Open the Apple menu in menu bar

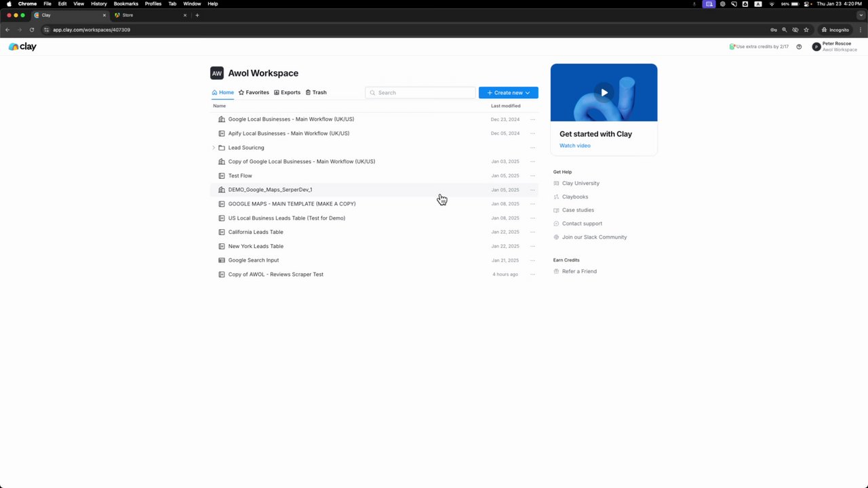pos(9,4)
